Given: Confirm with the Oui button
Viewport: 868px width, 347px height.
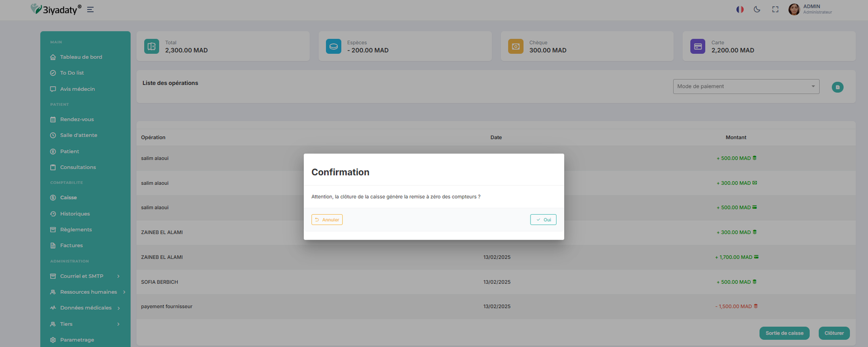Looking at the screenshot, I should click(543, 220).
